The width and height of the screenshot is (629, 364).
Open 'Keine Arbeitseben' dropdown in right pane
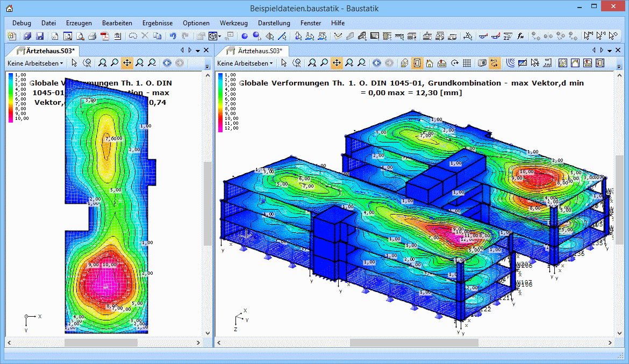(245, 63)
